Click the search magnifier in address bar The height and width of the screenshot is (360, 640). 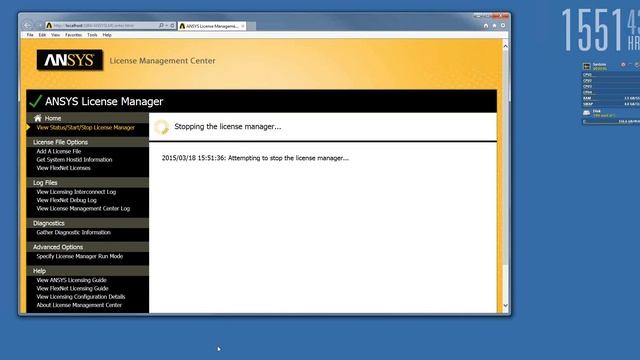click(161, 26)
